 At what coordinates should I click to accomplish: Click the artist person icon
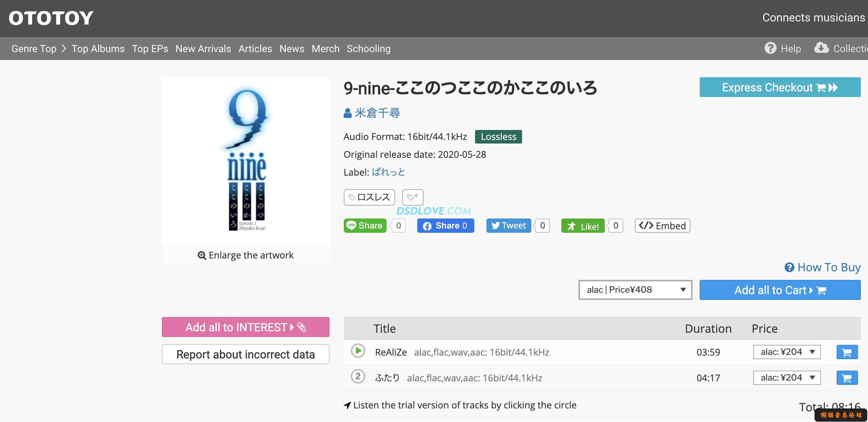[348, 113]
